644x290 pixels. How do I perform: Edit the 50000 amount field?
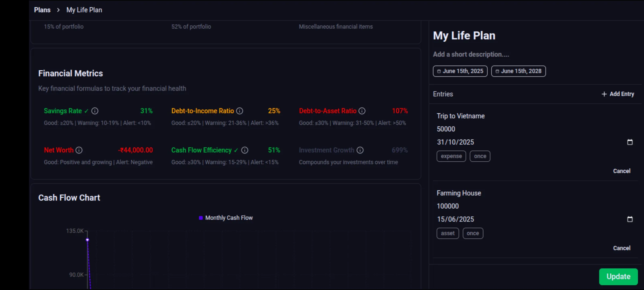pos(535,129)
